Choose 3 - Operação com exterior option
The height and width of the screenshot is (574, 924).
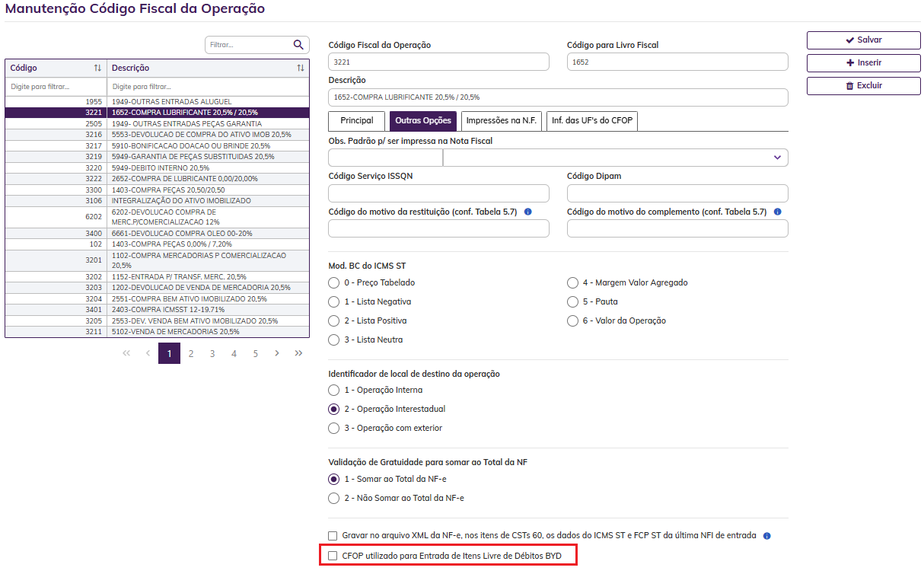333,428
